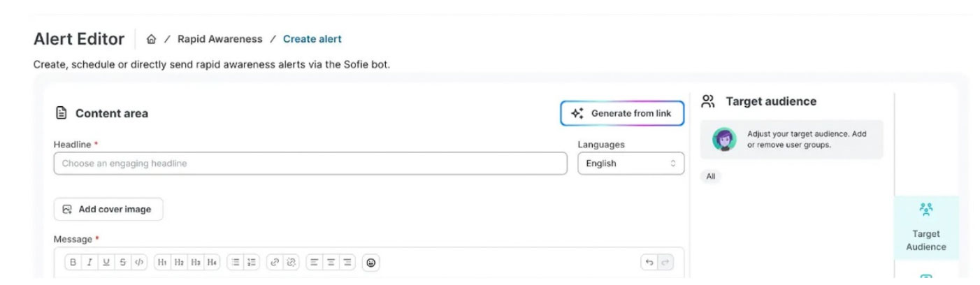Click the Generate from link button
Viewport: 980px width, 285px height.
coord(622,113)
